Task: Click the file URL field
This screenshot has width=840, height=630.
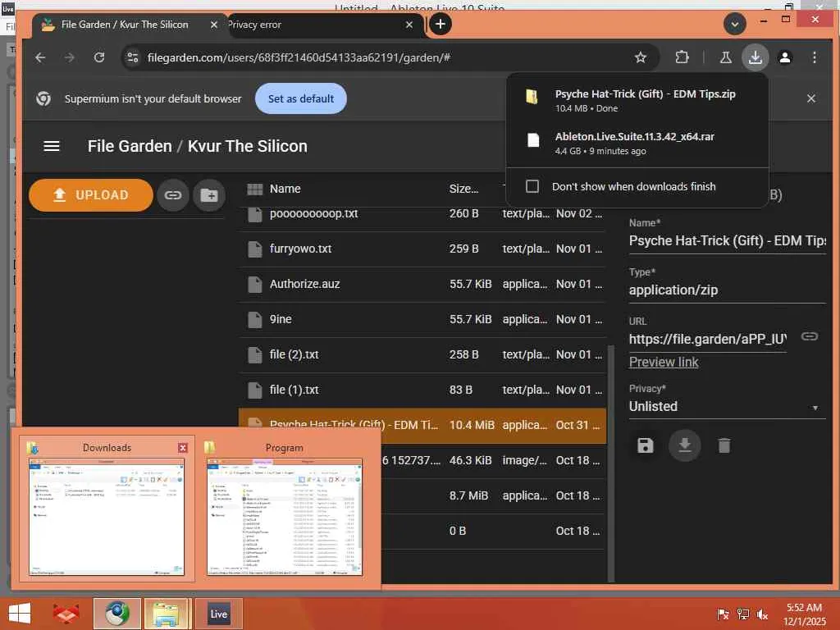Action: coord(708,339)
